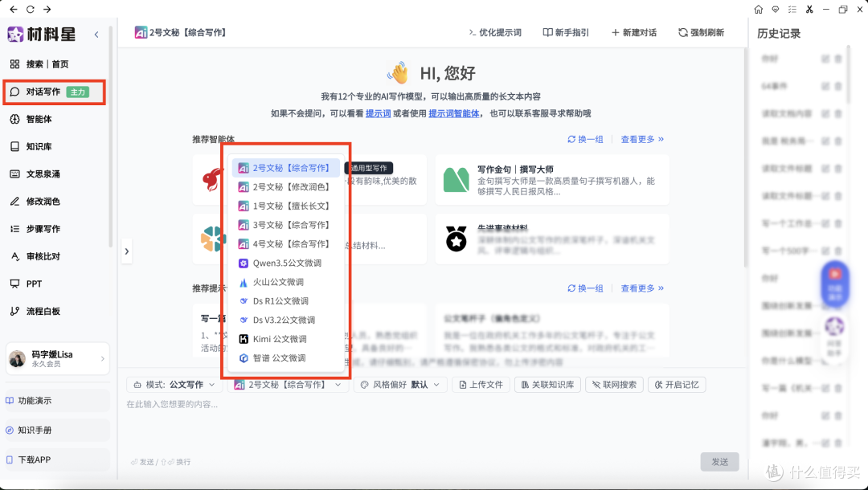Click the 材料星 logo
The height and width of the screenshot is (490, 868).
point(42,35)
